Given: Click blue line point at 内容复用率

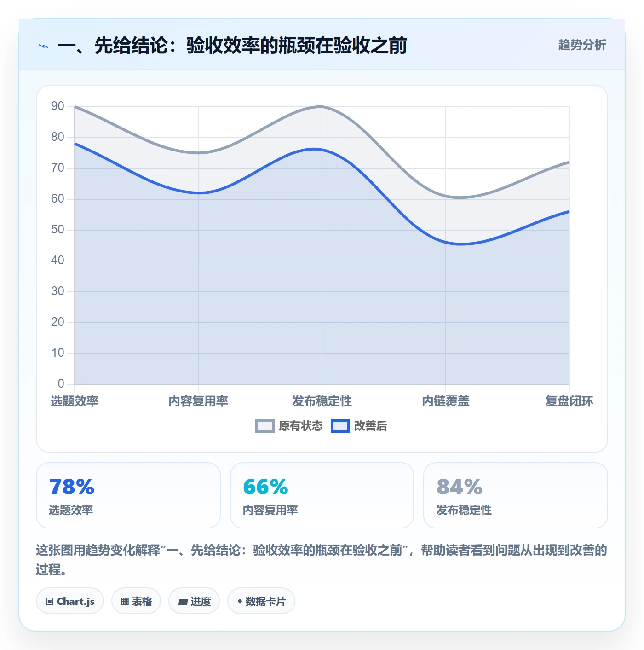Looking at the screenshot, I should coord(198,193).
